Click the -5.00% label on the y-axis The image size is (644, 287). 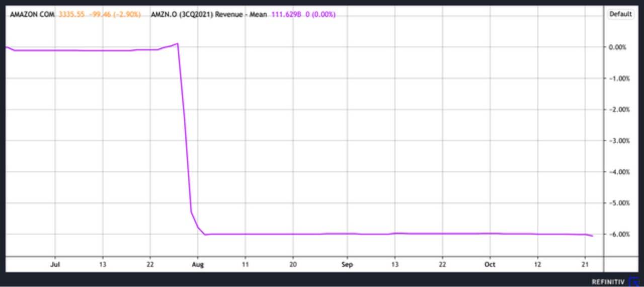[x=616, y=203]
